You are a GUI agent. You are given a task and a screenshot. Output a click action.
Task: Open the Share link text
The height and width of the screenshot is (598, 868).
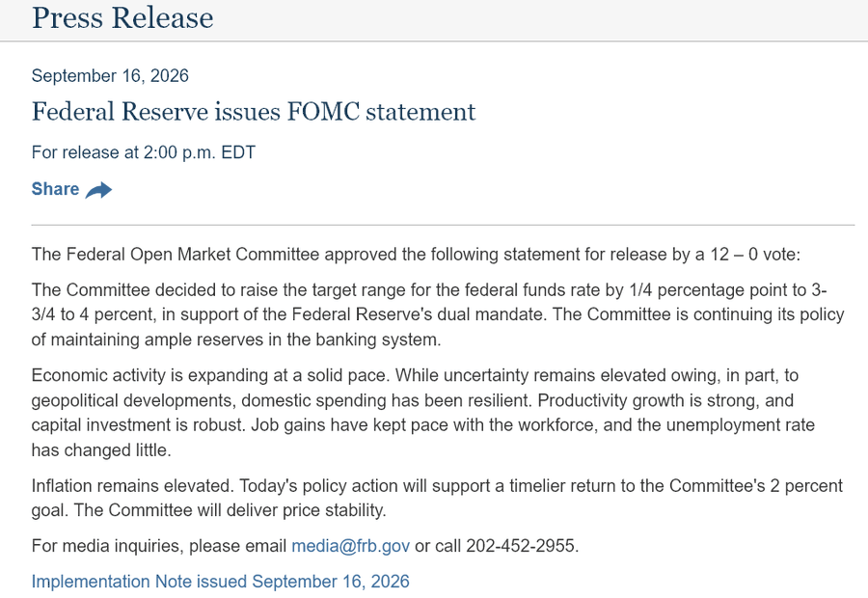click(55, 189)
